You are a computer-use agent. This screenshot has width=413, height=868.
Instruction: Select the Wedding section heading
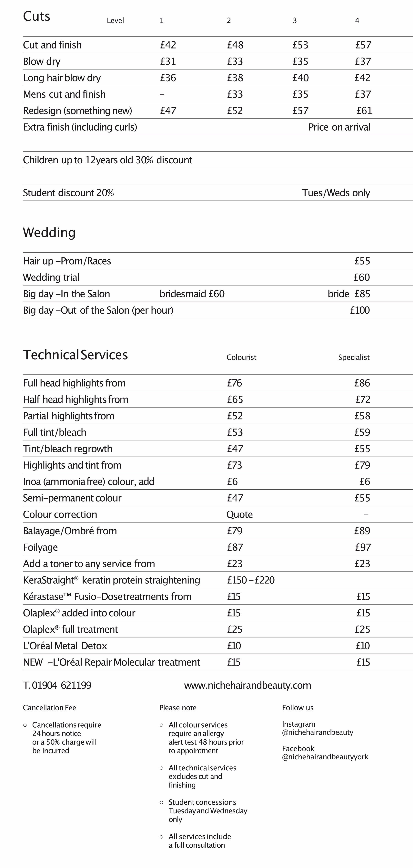49,233
